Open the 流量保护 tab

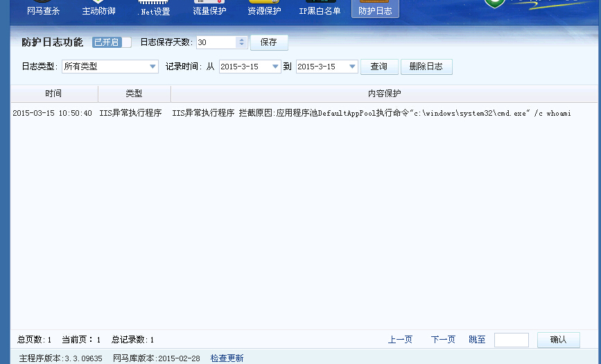coord(209,9)
